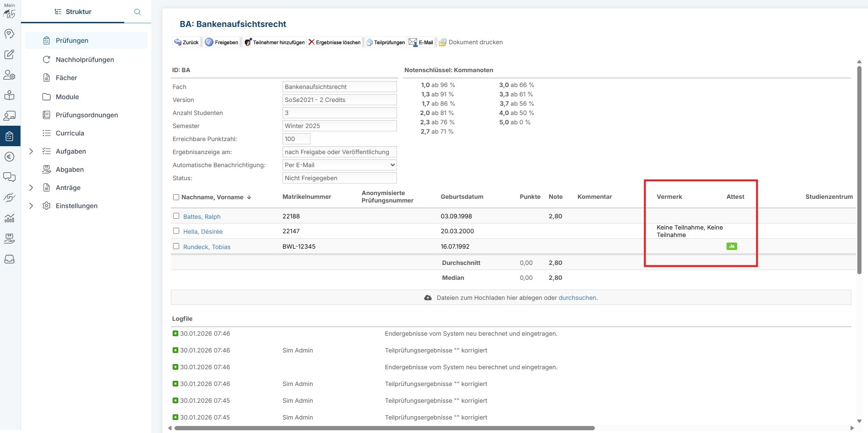
Task: Switch to the Struktur tab
Action: coord(73,12)
